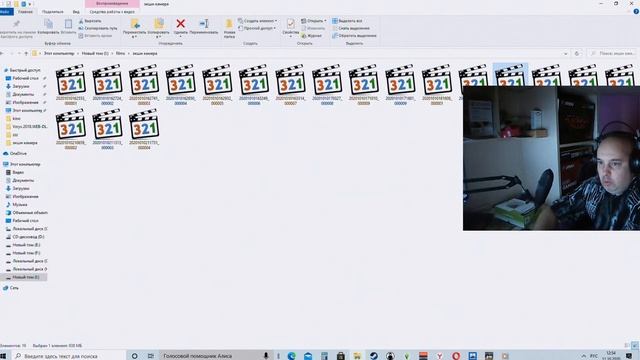Open the Quick Access Toolbar customize arrow

click(30, 4)
